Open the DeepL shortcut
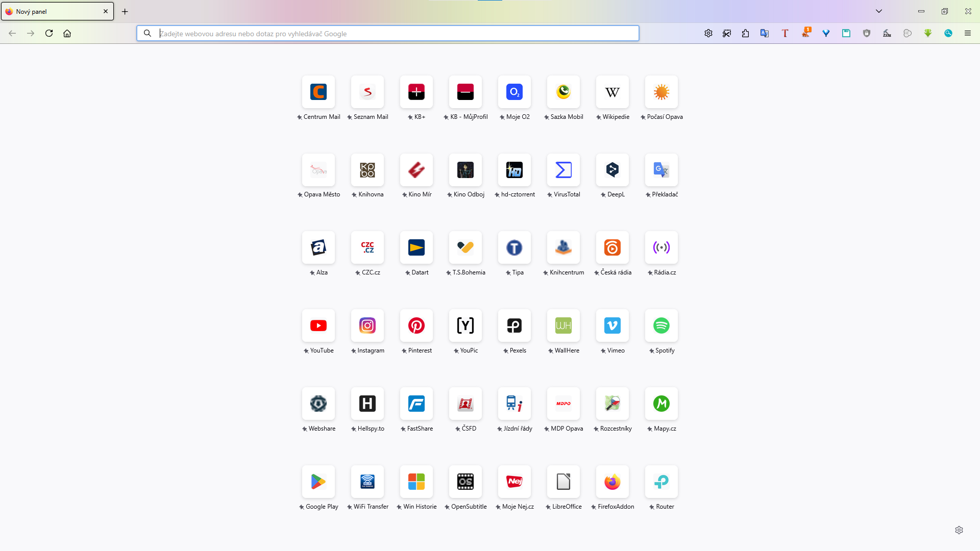This screenshot has width=980, height=551. coord(612,170)
